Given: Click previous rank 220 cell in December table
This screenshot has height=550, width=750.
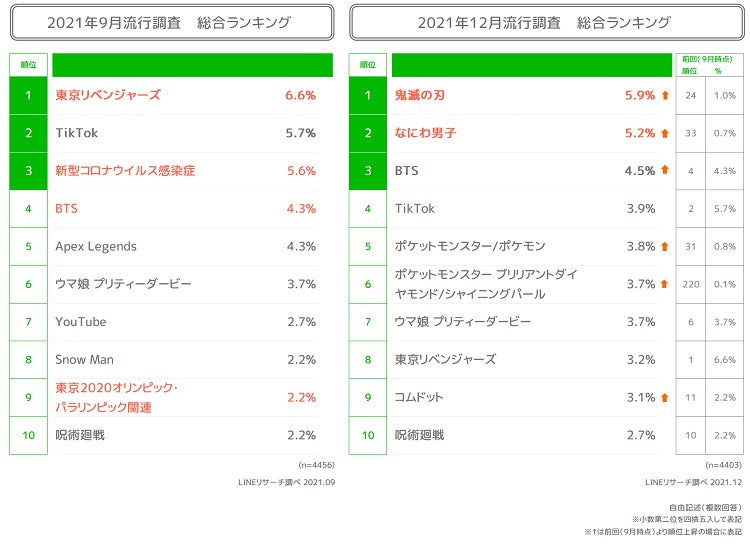Looking at the screenshot, I should [690, 284].
